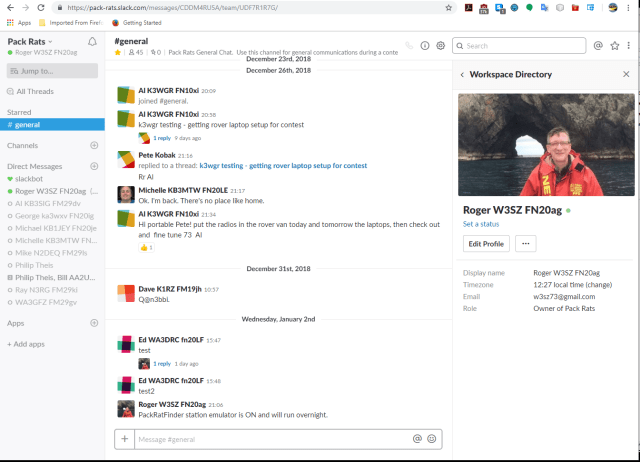Click Michelle KB3MTW avatar in messages
The width and height of the screenshot is (640, 462).
126,195
